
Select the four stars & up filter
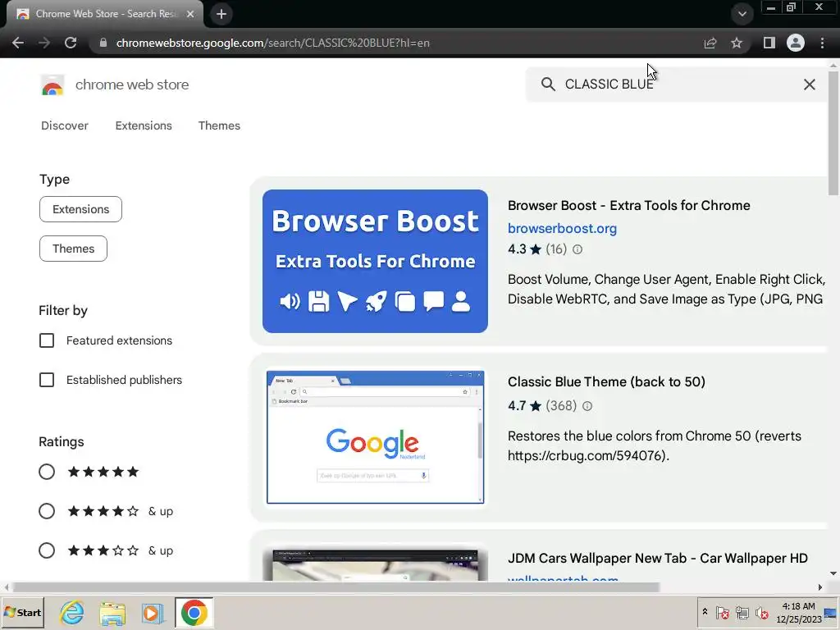(x=47, y=511)
